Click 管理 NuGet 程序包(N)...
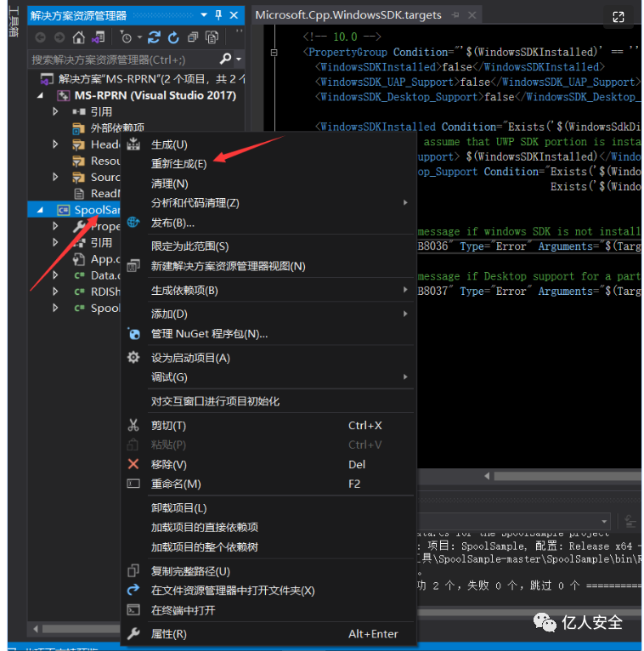Screen dimensions: 644x651 click(268, 334)
